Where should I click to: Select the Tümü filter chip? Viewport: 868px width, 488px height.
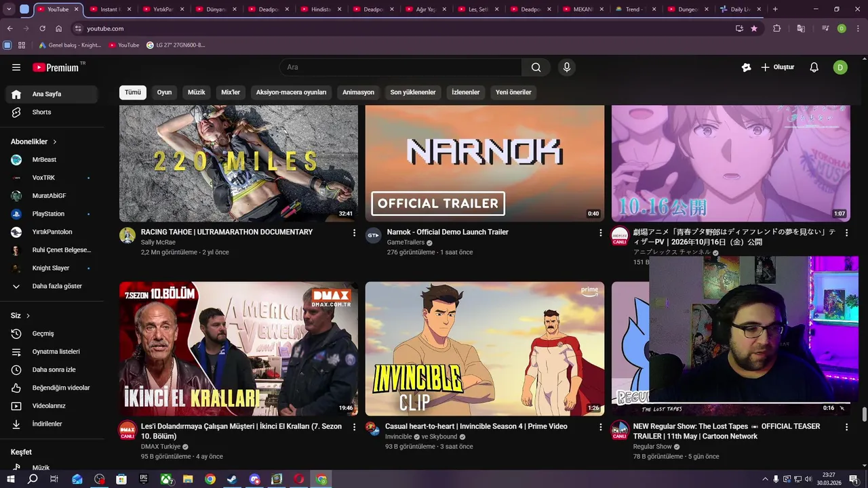(x=133, y=92)
